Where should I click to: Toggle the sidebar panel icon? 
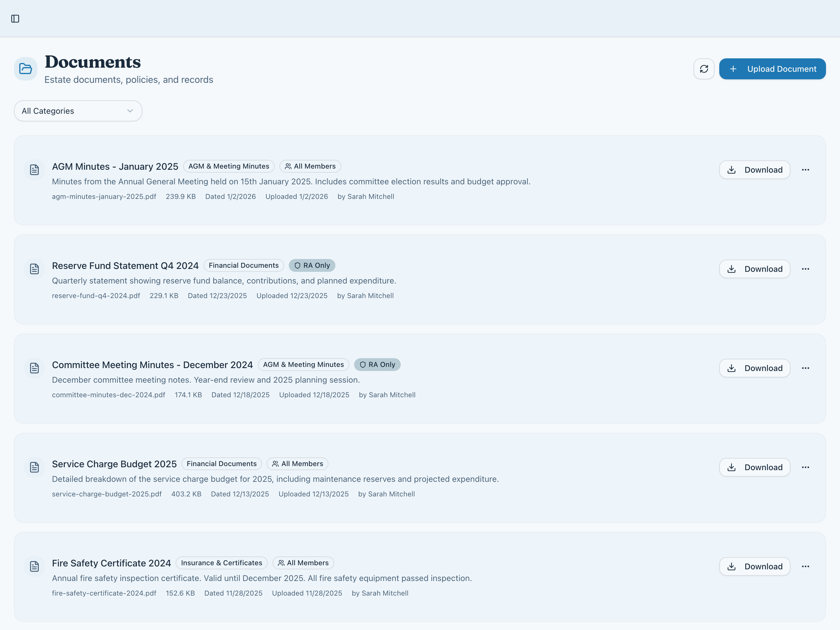15,19
